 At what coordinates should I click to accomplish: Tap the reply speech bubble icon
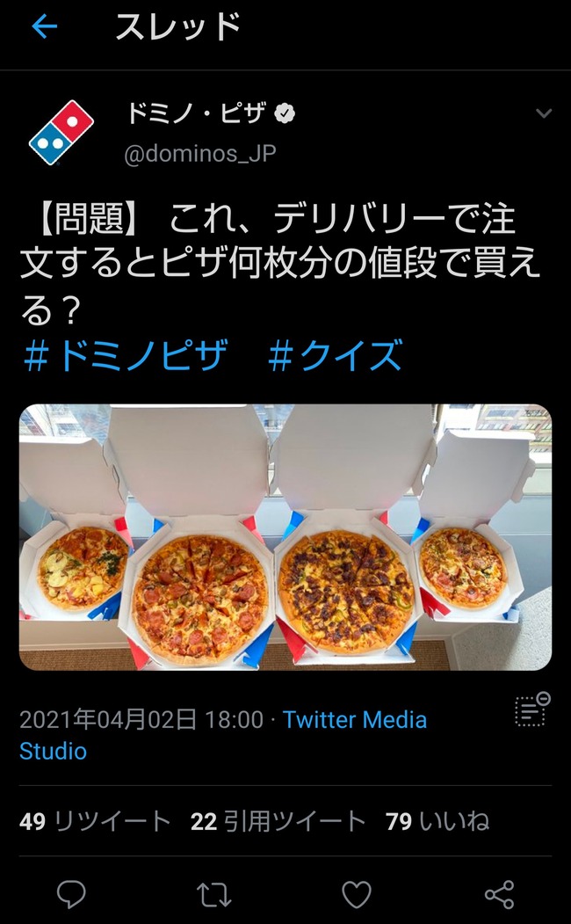point(71,894)
